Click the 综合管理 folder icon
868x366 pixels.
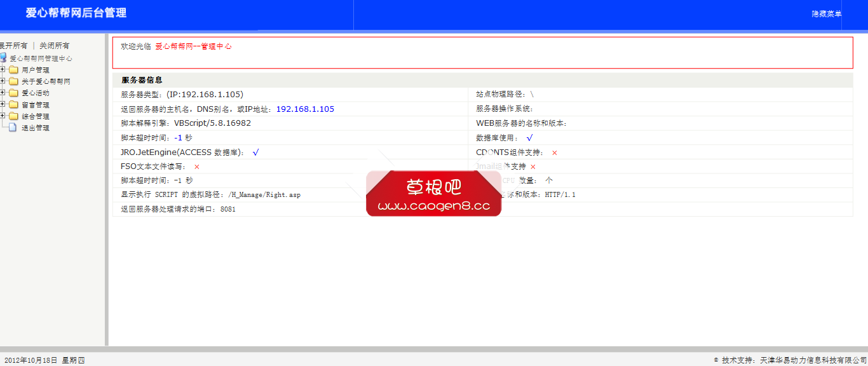click(x=14, y=115)
